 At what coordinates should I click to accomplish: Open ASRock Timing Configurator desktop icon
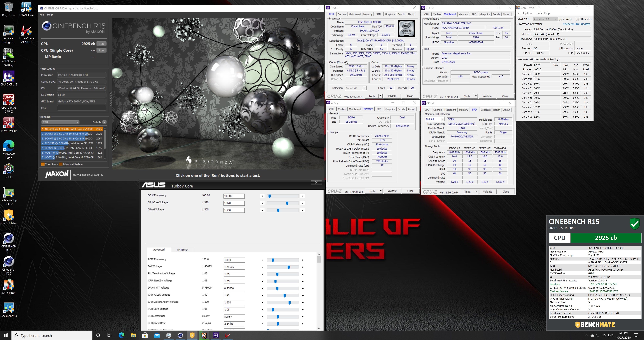click(8, 34)
